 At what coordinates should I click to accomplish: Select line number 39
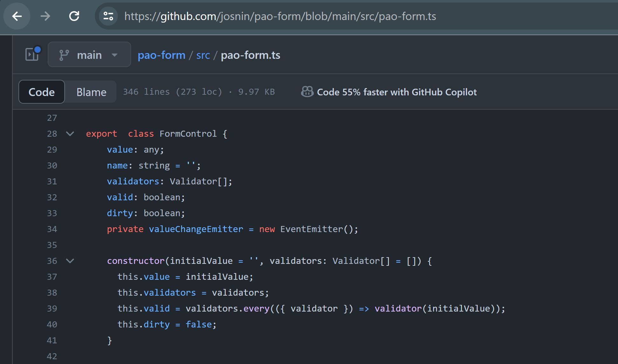coord(52,309)
